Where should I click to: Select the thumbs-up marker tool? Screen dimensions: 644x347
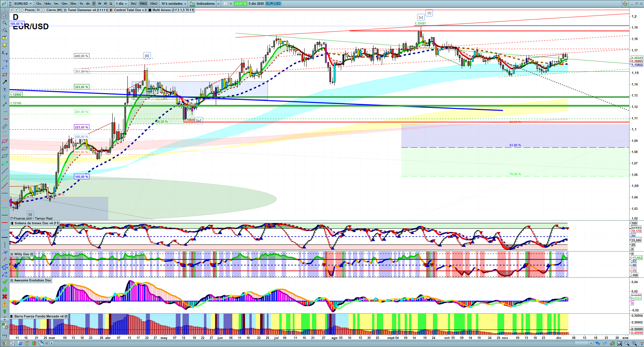(x=4, y=289)
